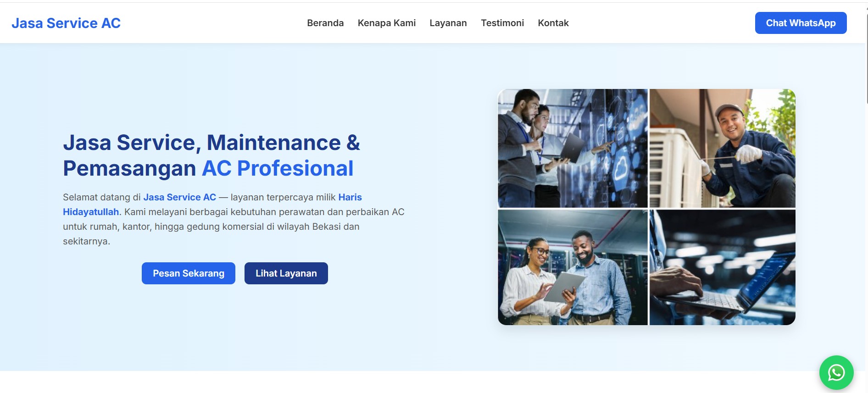The height and width of the screenshot is (393, 868).
Task: Click the Lihat Layanan button
Action: click(x=286, y=273)
